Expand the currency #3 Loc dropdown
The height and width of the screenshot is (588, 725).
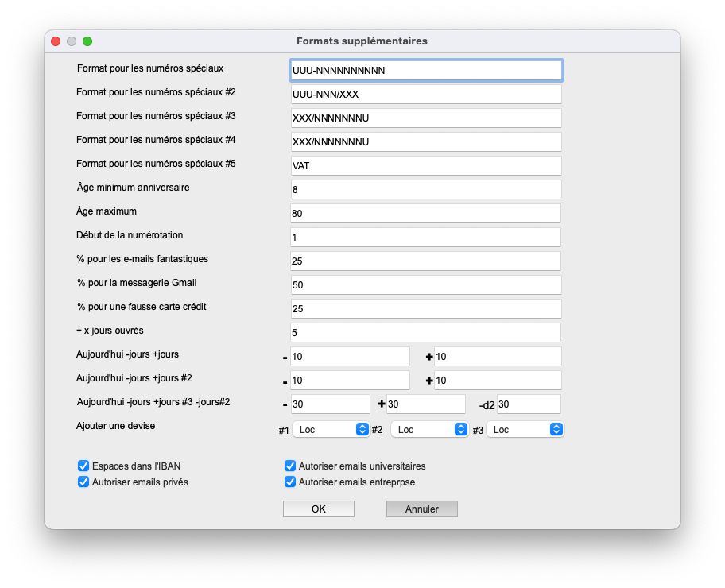(525, 429)
